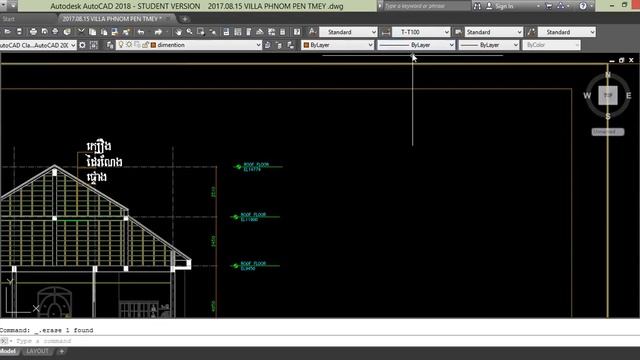
Task: Click the Workspace Settings gear icon
Action: click(82, 45)
